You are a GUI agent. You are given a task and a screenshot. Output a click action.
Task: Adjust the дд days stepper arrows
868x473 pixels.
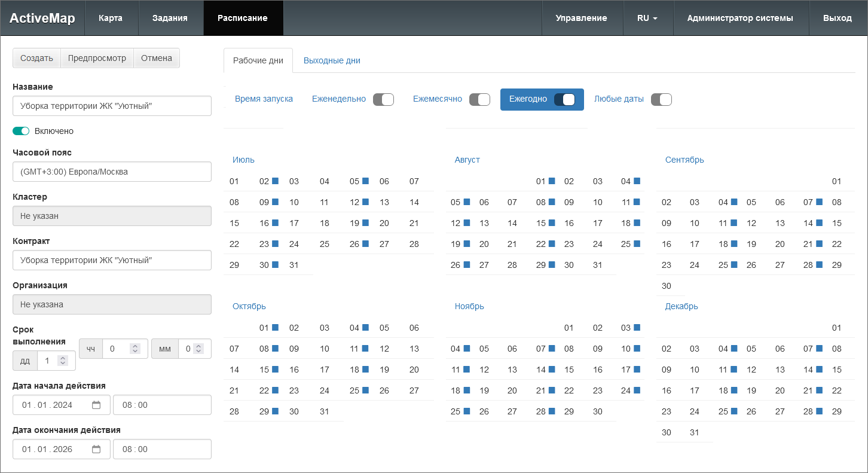[63, 361]
